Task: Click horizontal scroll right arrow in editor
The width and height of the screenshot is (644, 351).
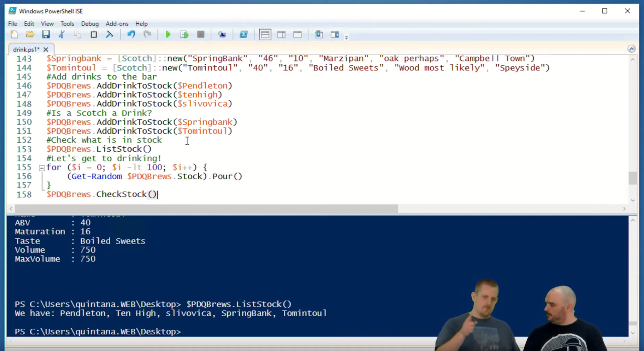Action: click(624, 209)
